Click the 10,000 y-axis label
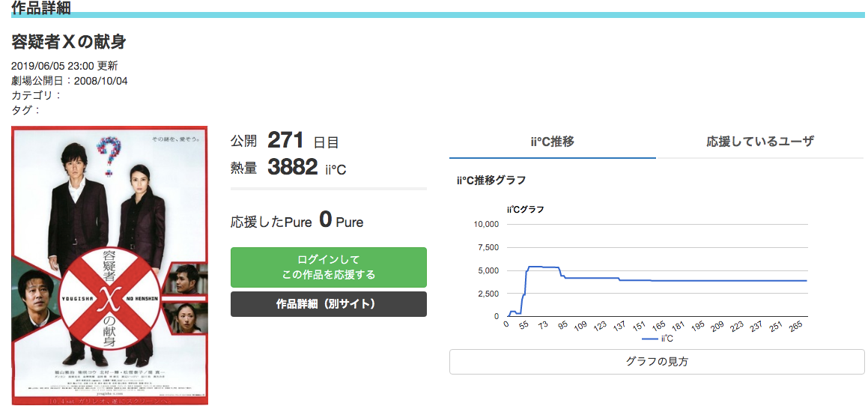868x409 pixels. [487, 224]
